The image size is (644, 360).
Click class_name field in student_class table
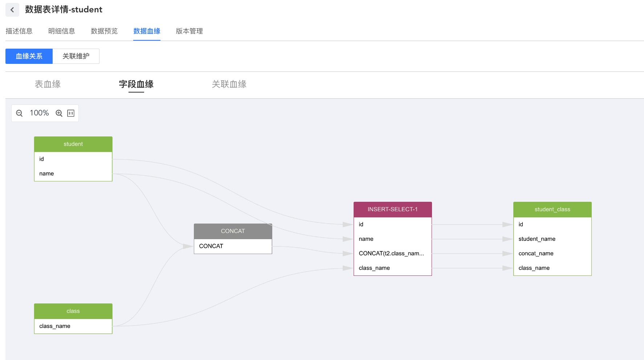553,268
